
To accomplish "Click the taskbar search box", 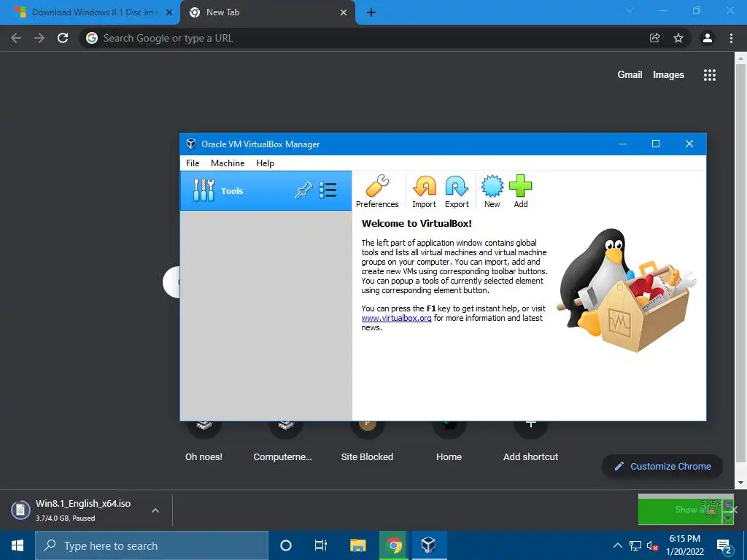I will [152, 545].
